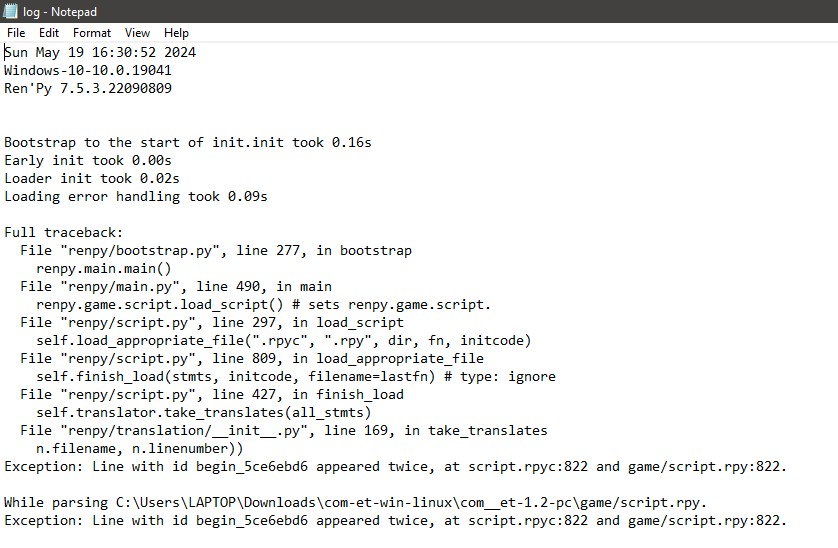Image resolution: width=838 pixels, height=548 pixels.
Task: Open the Edit menu
Action: 49,33
